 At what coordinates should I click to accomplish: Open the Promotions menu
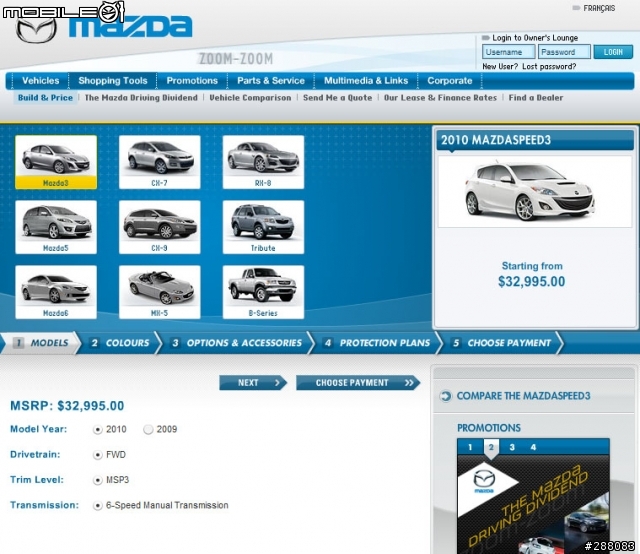192,81
